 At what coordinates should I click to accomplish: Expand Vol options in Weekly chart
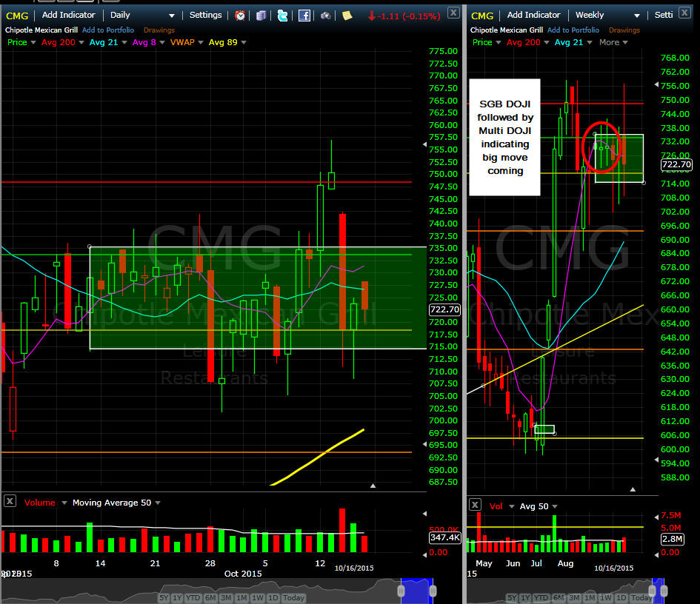(x=512, y=506)
